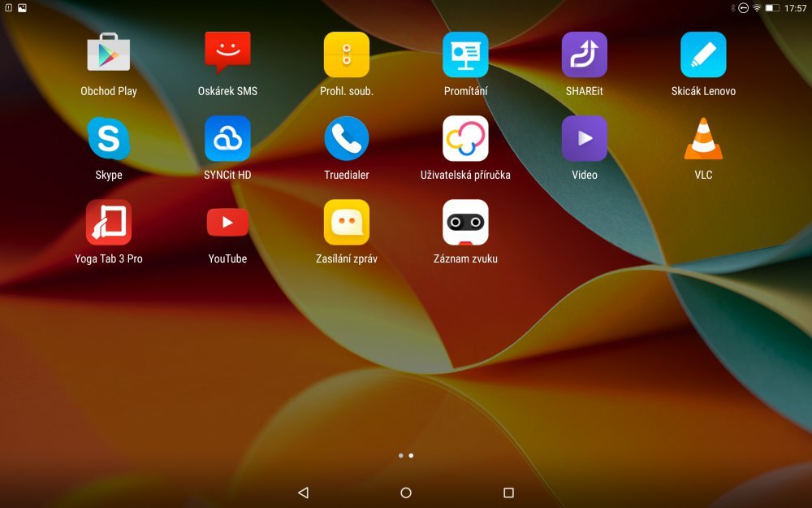Open the Video player app

(x=585, y=136)
